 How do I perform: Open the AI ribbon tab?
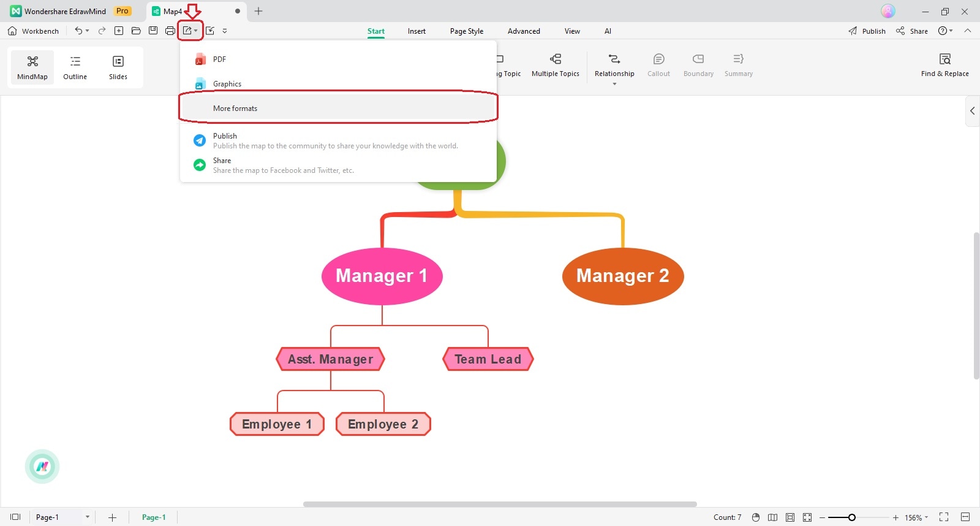(608, 31)
